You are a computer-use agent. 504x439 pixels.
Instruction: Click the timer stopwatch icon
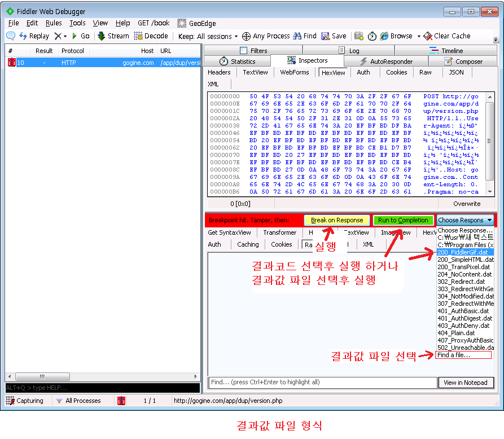[372, 36]
